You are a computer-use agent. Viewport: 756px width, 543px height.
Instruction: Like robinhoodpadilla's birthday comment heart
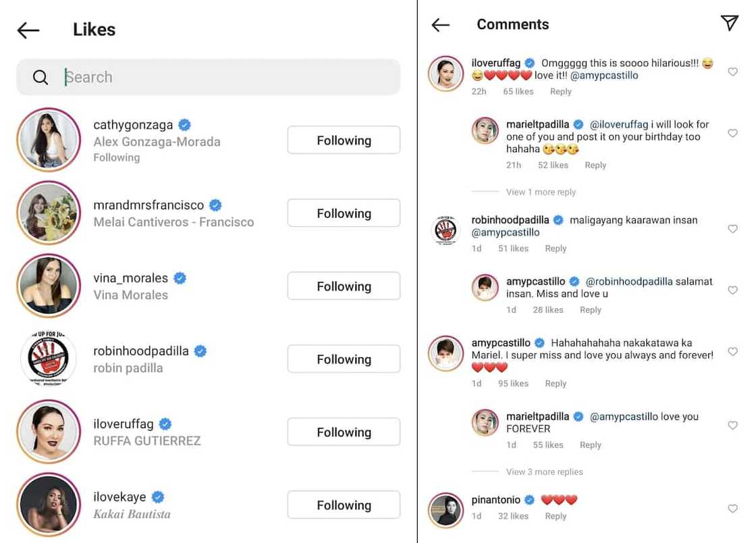point(733,228)
